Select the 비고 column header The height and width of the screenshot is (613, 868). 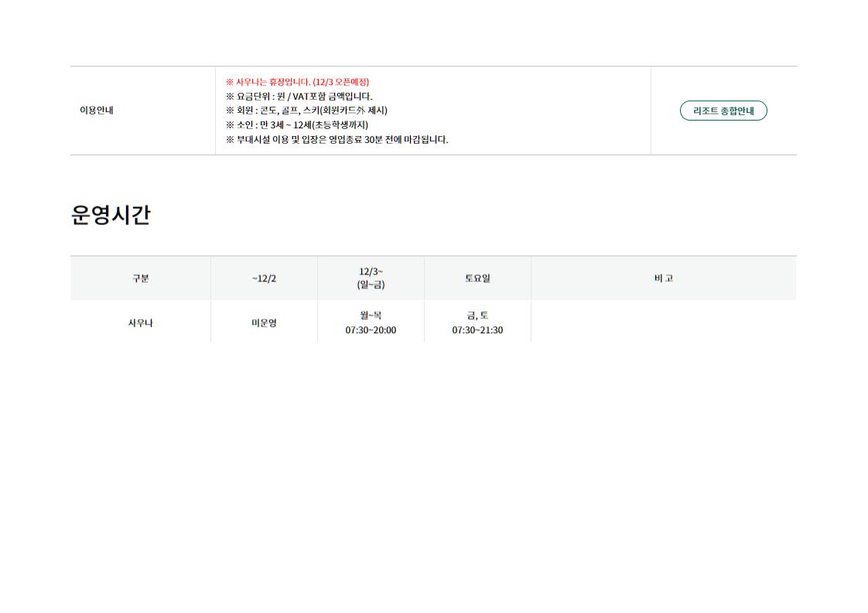(663, 278)
